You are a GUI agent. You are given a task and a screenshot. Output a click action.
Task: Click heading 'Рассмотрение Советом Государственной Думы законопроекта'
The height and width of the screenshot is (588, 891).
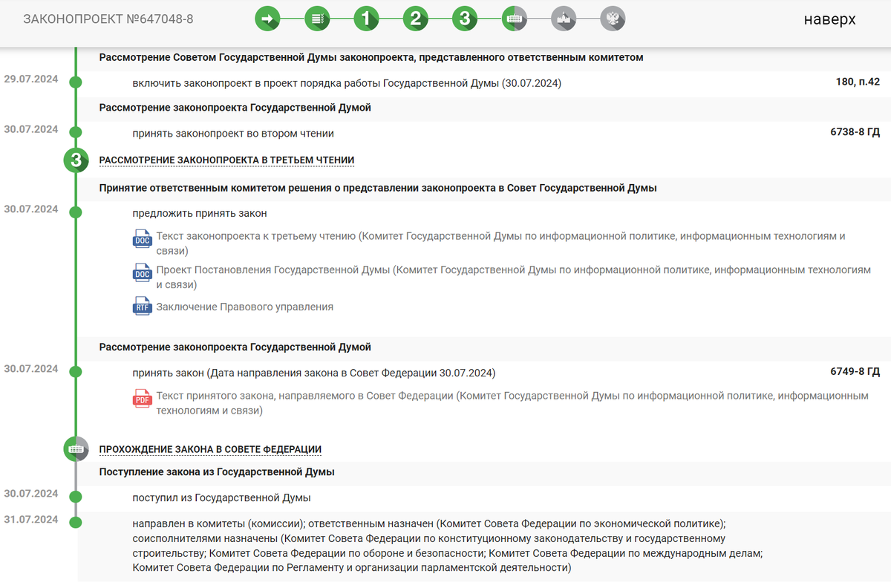[x=371, y=57]
